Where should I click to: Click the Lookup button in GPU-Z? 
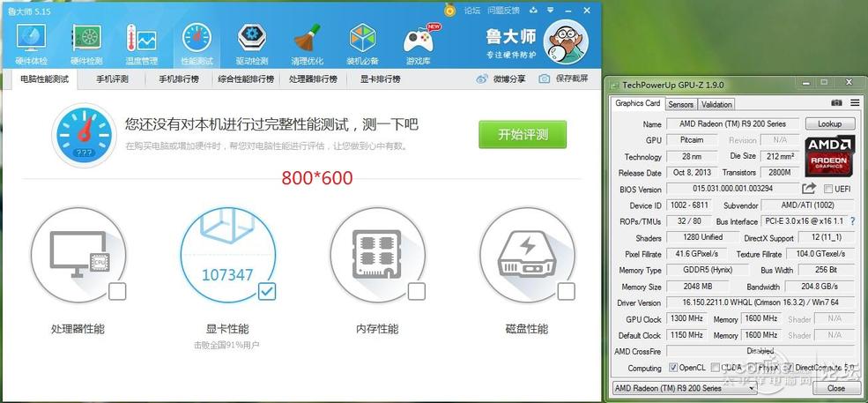(829, 123)
